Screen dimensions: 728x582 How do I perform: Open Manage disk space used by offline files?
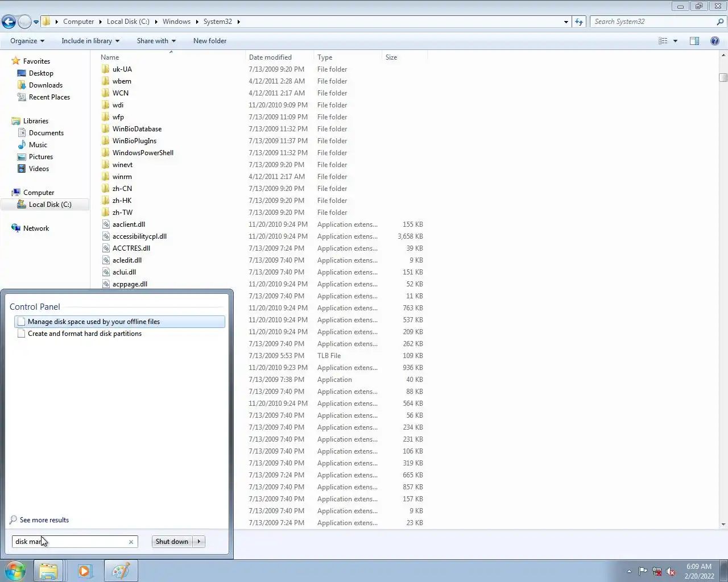click(x=119, y=322)
